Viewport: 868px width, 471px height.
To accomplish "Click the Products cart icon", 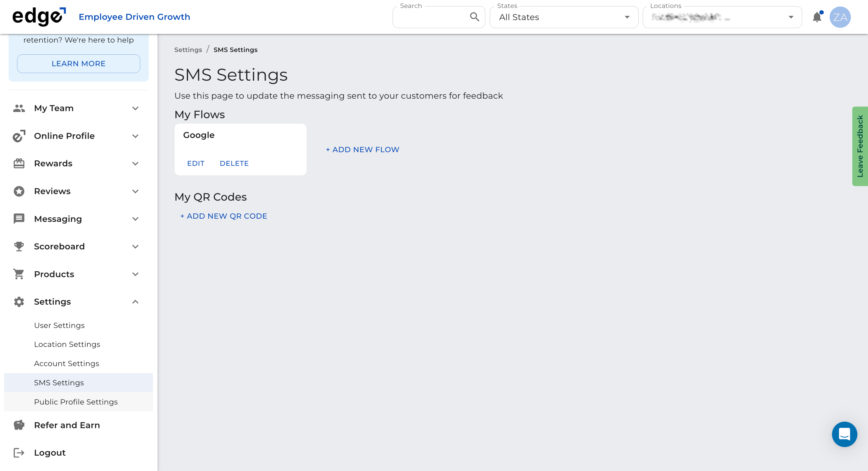I will (19, 274).
